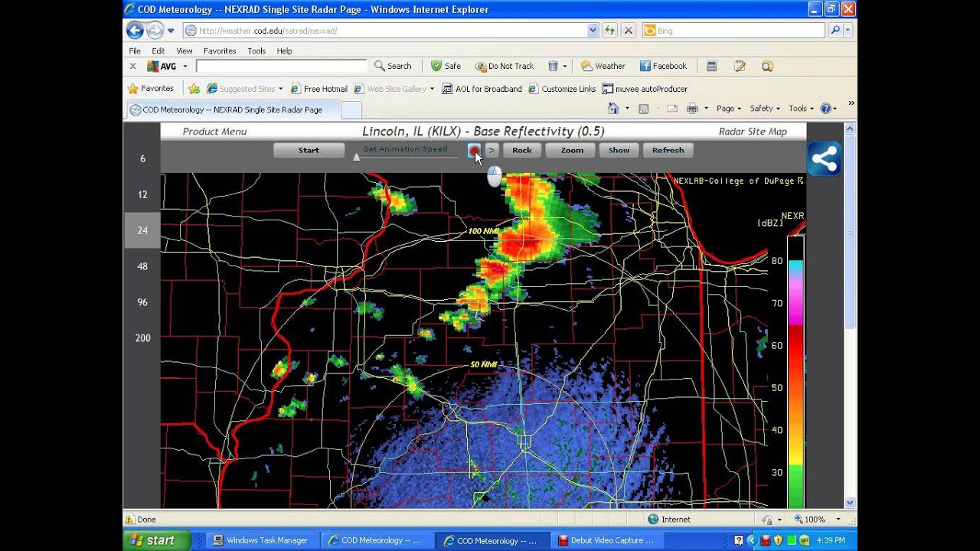
Task: Open the Radar Site Map link
Action: pyautogui.click(x=753, y=132)
